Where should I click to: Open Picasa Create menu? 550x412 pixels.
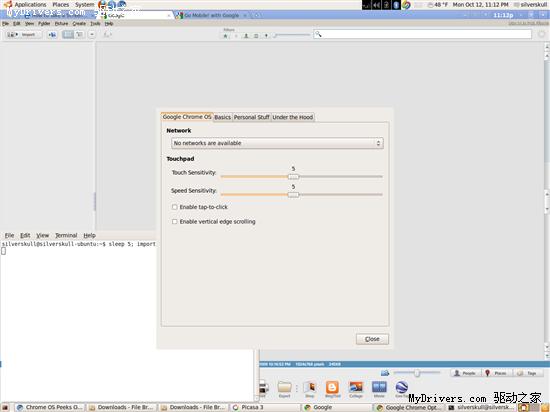(x=79, y=23)
